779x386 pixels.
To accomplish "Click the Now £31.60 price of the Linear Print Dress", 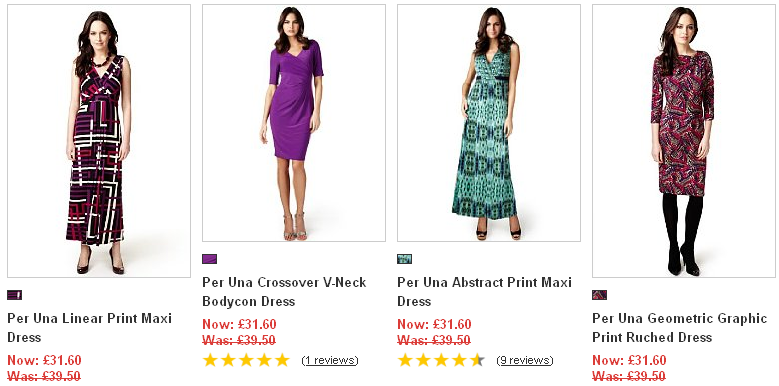I will tap(44, 361).
